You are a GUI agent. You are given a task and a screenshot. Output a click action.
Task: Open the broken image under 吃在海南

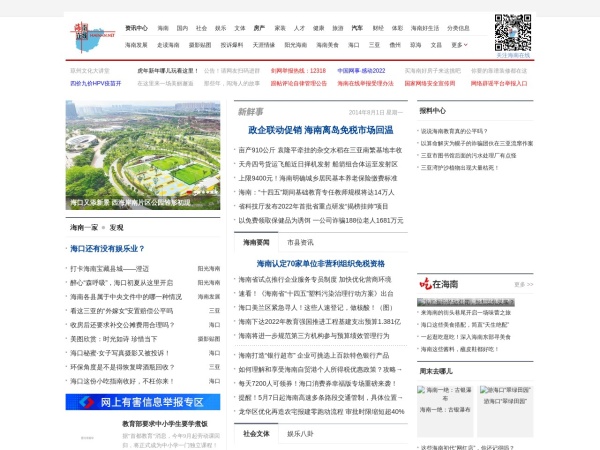[466, 302]
